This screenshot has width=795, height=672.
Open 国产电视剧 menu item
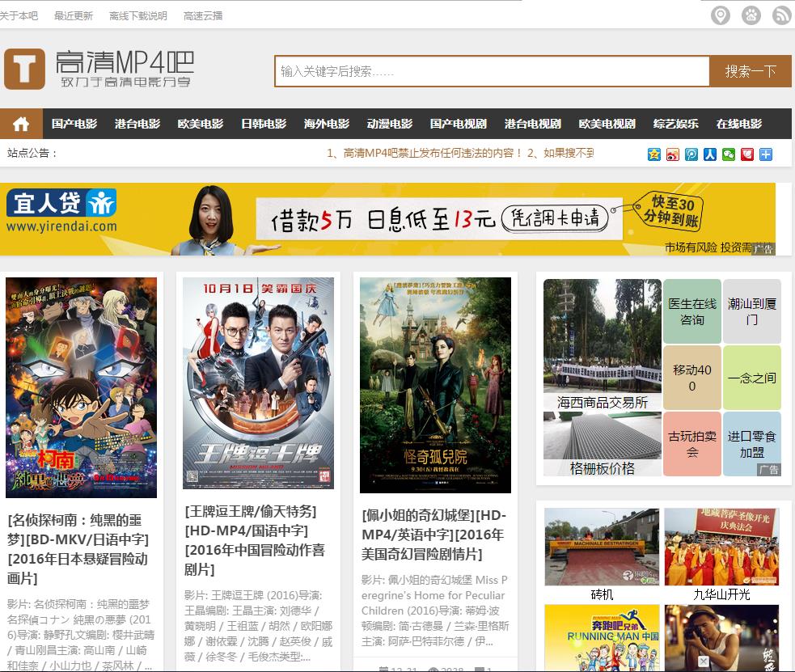coord(459,124)
